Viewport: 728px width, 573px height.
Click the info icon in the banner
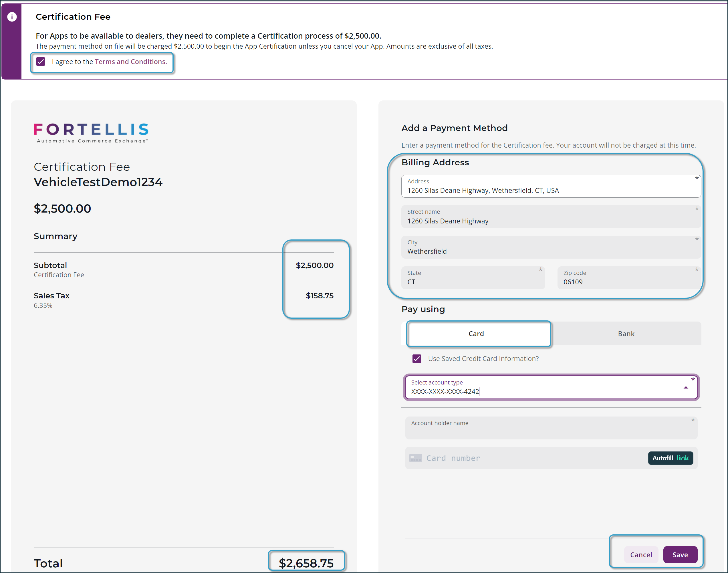12,17
